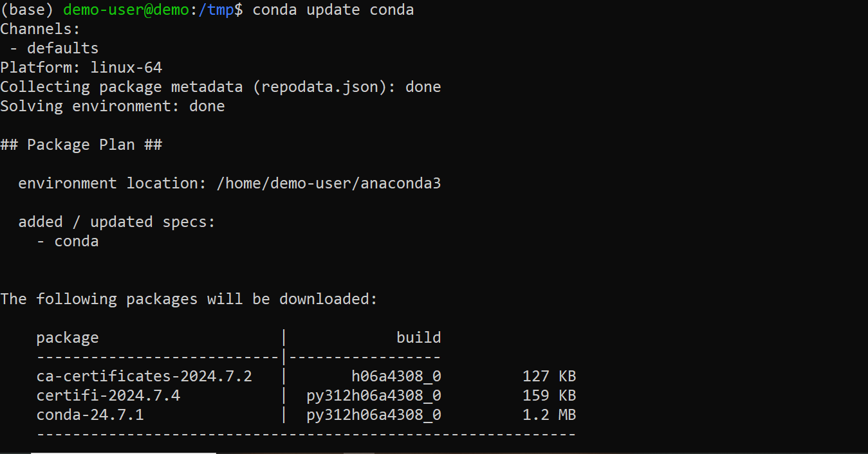Viewport: 868px width, 454px height.
Task: Click the 'conda-24.7.1' package name
Action: pos(90,415)
